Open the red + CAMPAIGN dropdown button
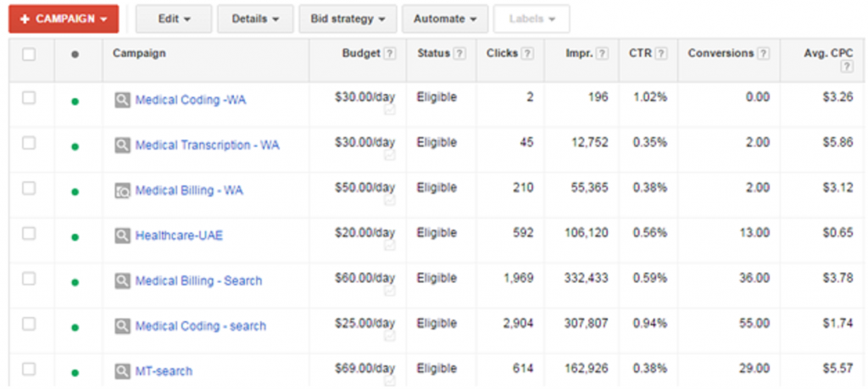Screen dimensions: 868x389 click(x=64, y=19)
